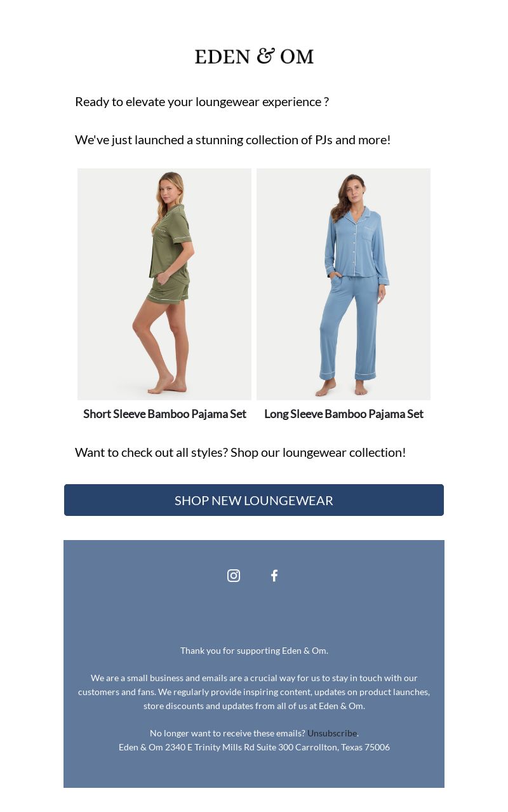Screen dimensions: 508x812
Task: Click the Trinity Mills Rd address line
Action: coord(254,747)
